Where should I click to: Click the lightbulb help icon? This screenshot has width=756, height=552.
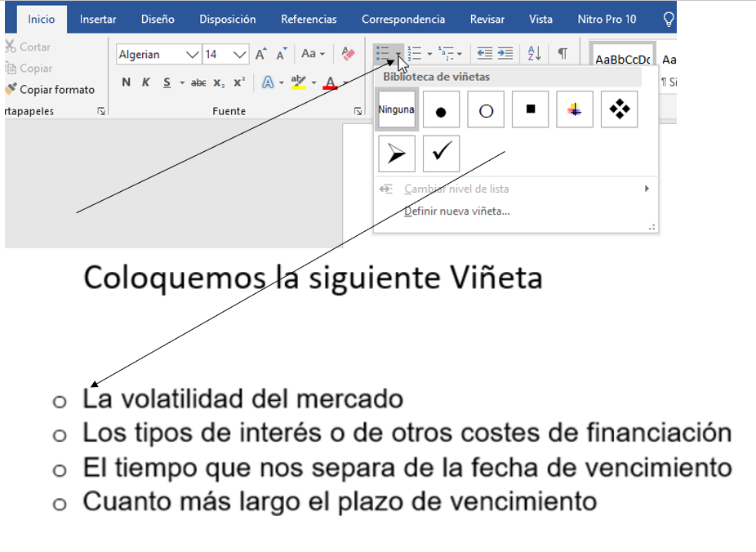click(x=669, y=20)
